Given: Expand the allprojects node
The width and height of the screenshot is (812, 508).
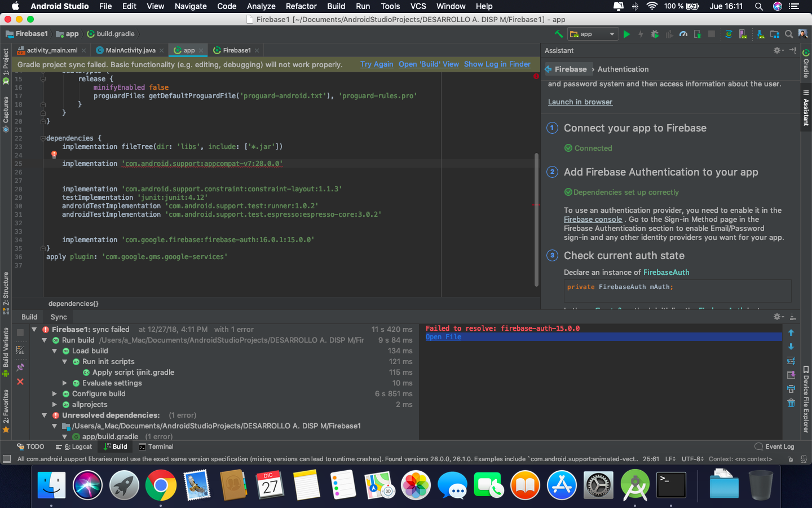Looking at the screenshot, I should 55,404.
